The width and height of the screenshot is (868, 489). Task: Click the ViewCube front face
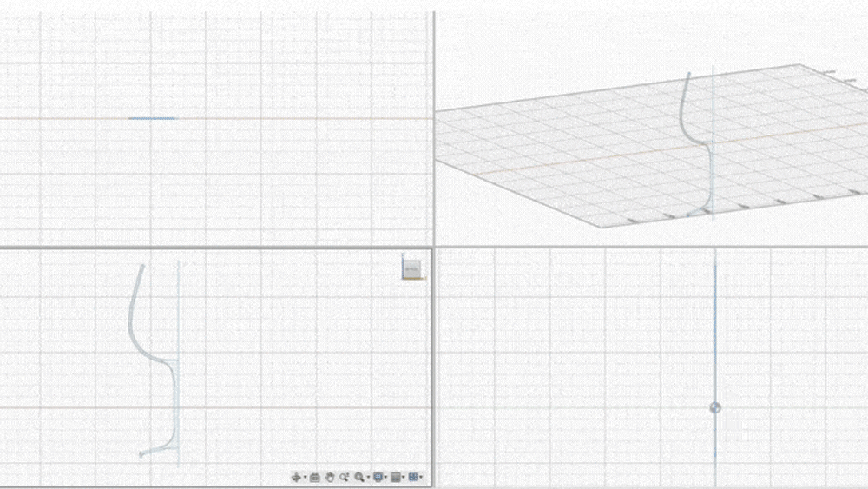click(412, 267)
